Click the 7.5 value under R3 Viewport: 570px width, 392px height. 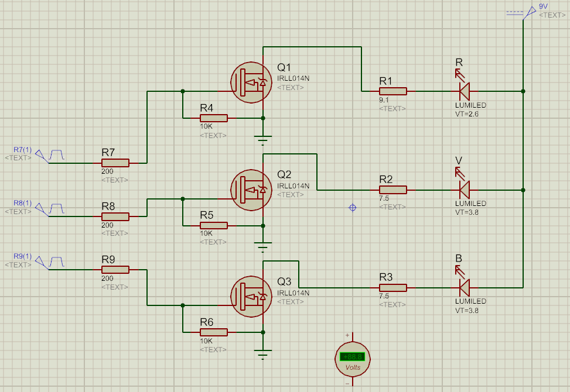point(384,296)
